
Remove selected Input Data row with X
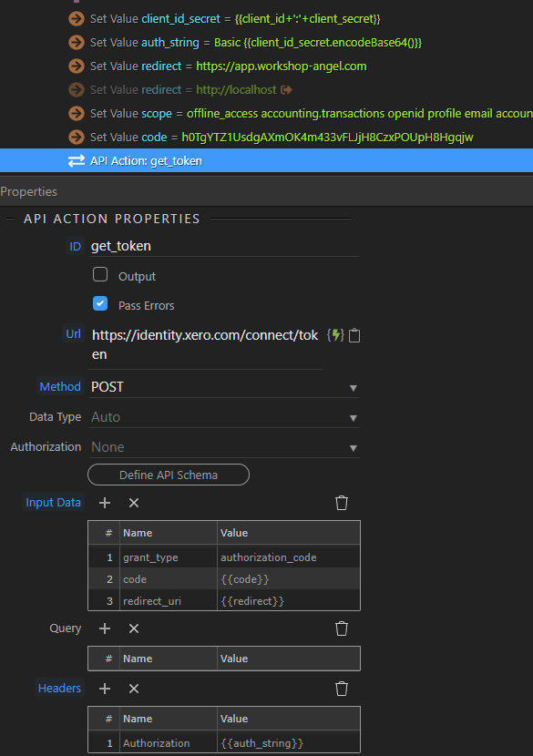(134, 503)
